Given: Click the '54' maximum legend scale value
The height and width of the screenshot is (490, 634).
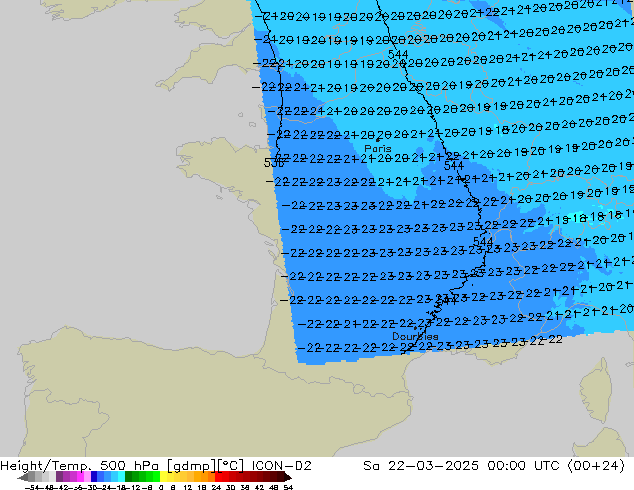Looking at the screenshot, I should tap(288, 487).
